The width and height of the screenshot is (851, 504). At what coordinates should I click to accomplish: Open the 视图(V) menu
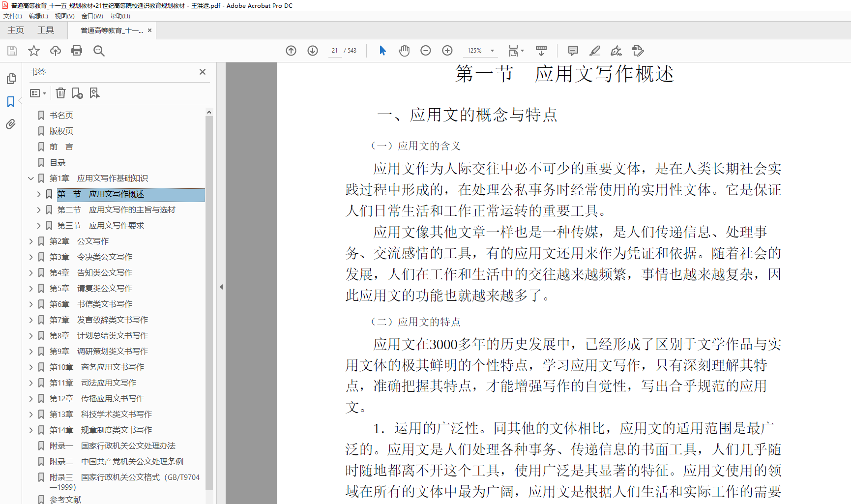(x=64, y=16)
